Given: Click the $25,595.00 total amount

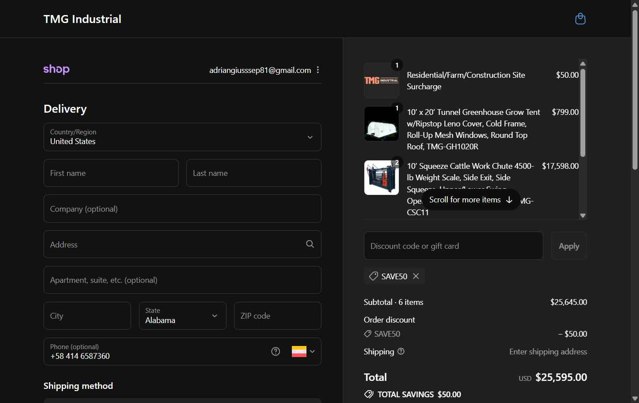Looking at the screenshot, I should coord(561,377).
